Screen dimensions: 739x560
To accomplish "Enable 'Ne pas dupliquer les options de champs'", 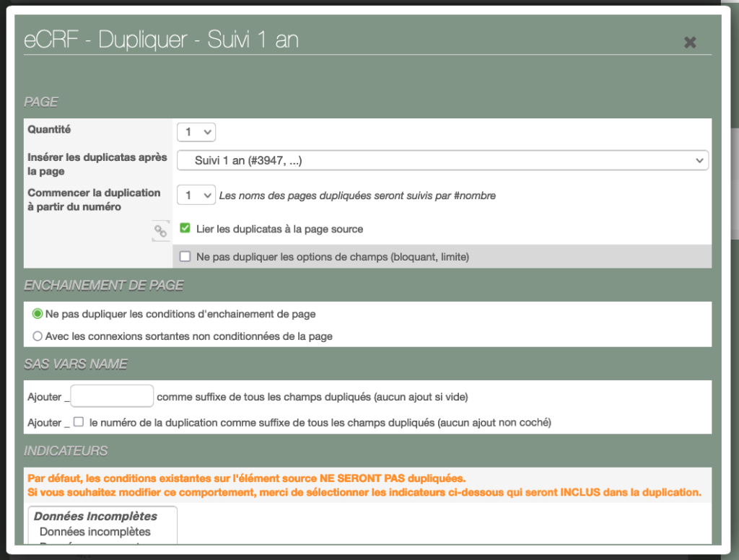I will pyautogui.click(x=185, y=256).
